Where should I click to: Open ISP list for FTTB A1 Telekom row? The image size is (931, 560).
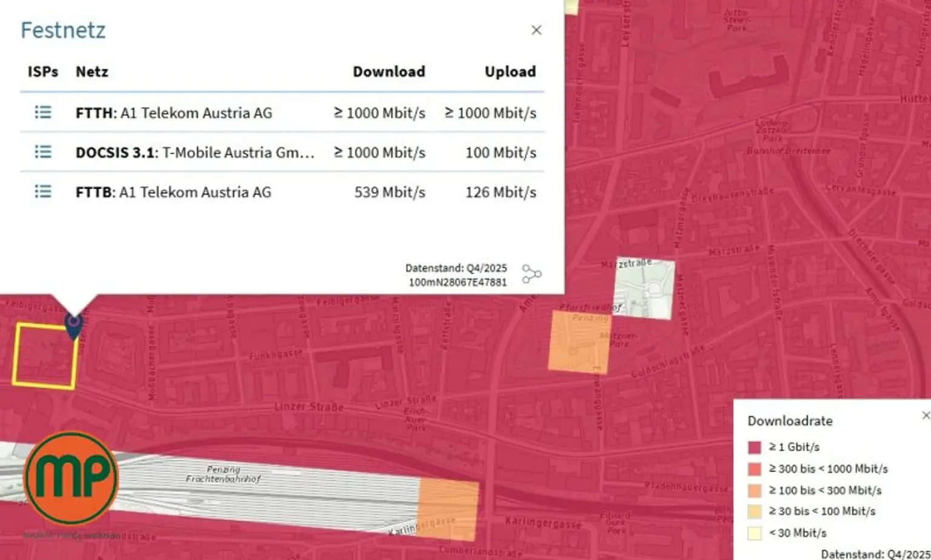43,192
